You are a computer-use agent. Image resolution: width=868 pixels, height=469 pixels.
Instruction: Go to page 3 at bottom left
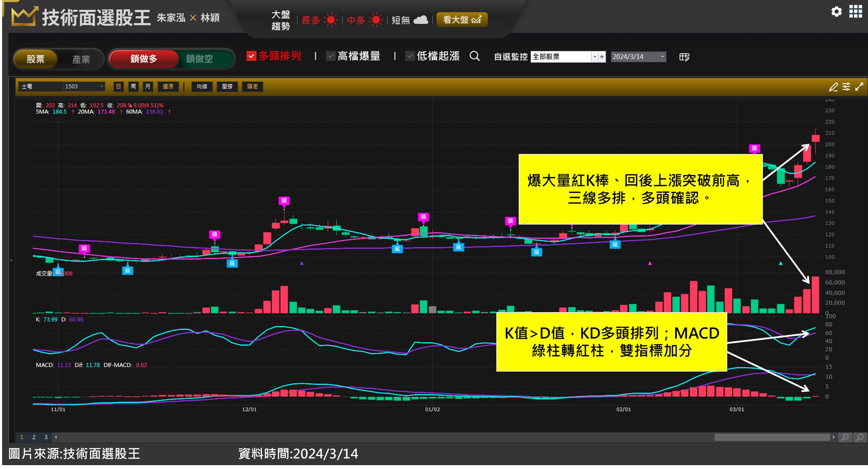tap(46, 437)
